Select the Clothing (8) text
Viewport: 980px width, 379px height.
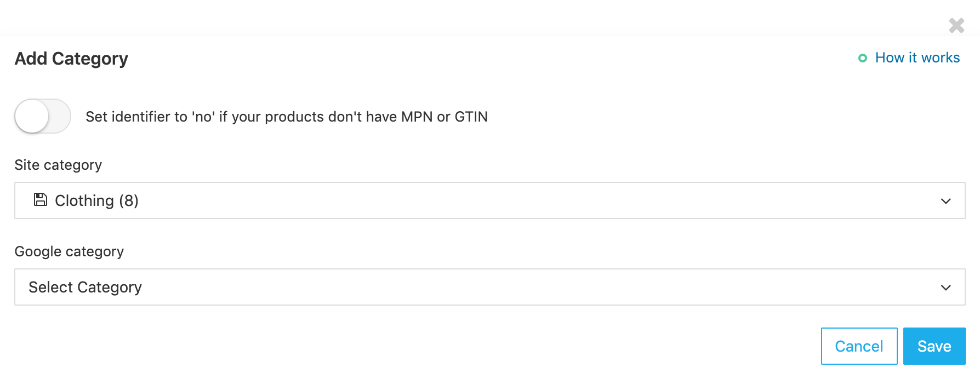(96, 200)
